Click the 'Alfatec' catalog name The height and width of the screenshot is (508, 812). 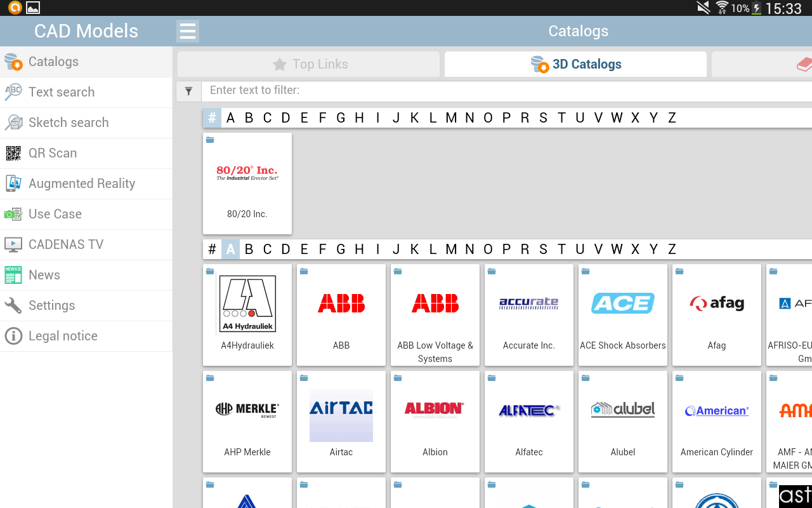[x=529, y=452]
